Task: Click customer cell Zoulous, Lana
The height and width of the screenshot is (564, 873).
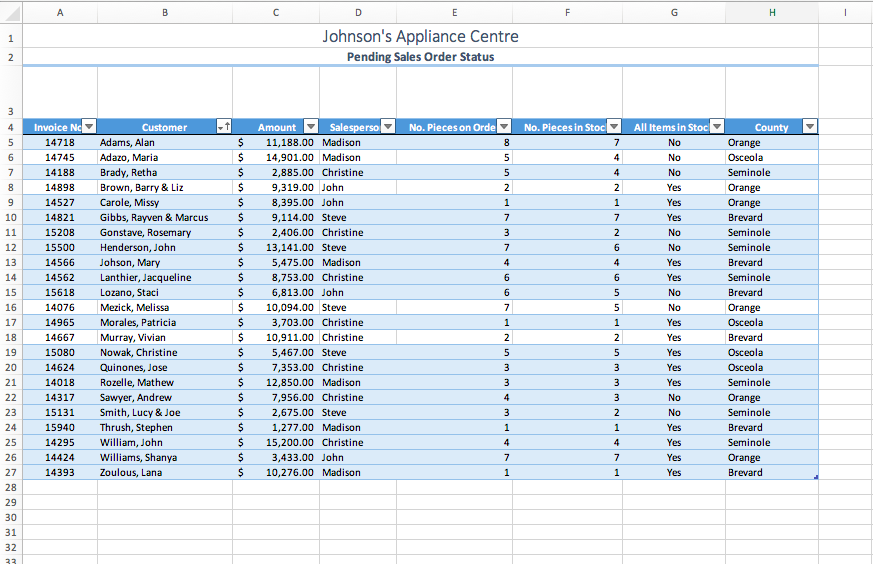Action: pyautogui.click(x=165, y=473)
